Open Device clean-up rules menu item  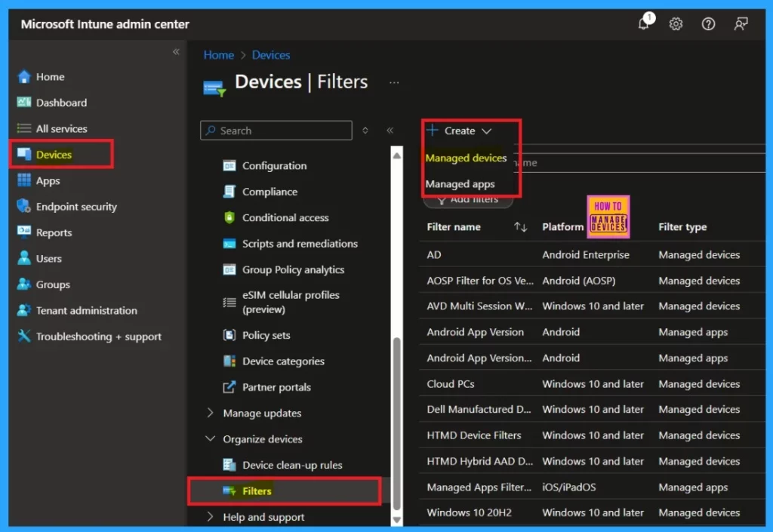(x=292, y=465)
